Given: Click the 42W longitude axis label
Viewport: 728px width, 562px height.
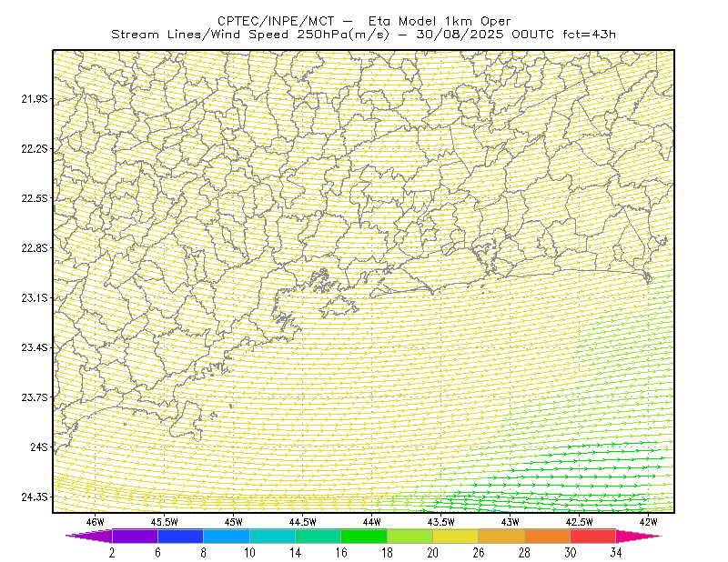Looking at the screenshot, I should 648,522.
